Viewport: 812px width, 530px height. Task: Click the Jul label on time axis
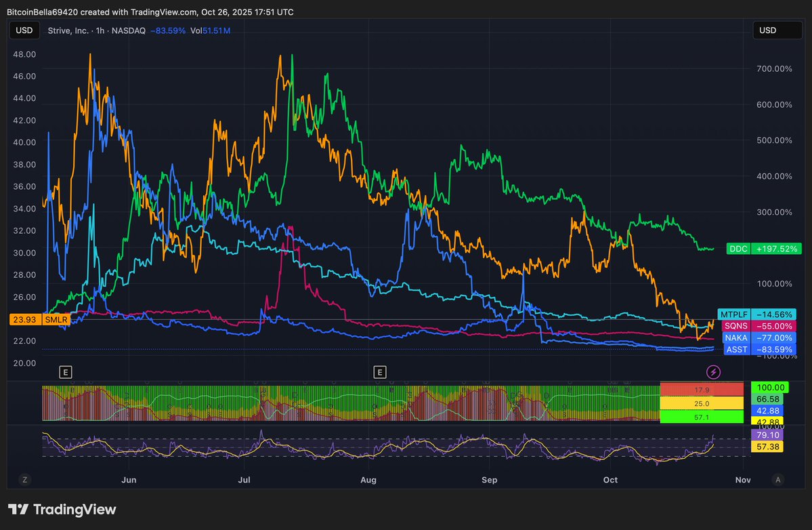click(244, 480)
